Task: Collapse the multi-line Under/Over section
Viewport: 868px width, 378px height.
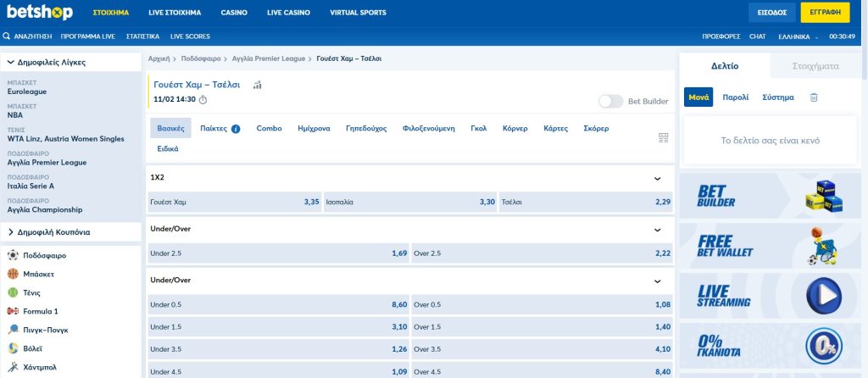Action: 658,281
